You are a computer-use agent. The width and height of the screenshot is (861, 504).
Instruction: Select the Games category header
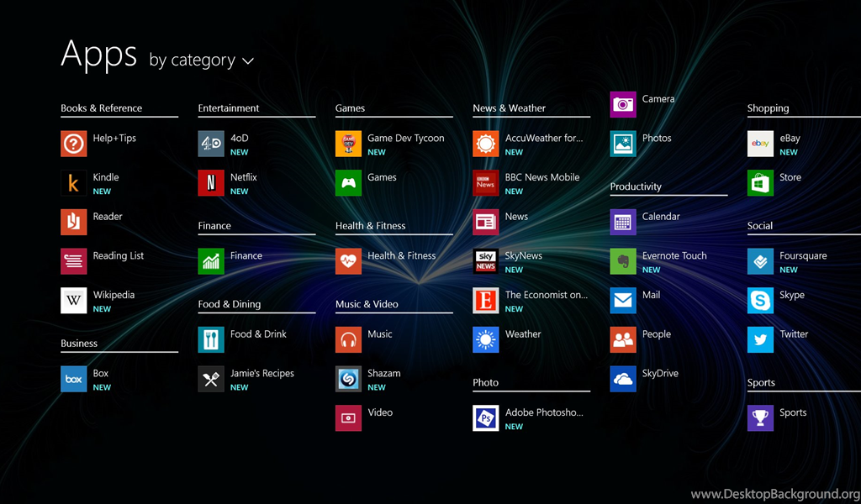350,108
